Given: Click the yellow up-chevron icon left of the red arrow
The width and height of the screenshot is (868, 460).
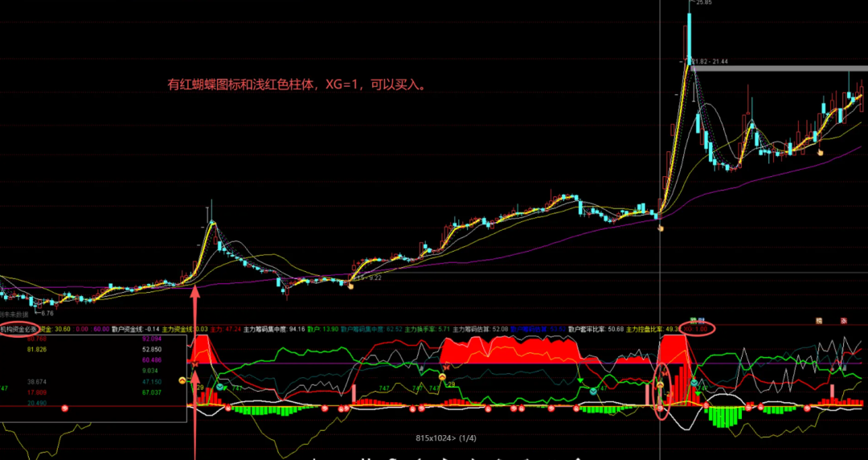Looking at the screenshot, I should coord(182,380).
